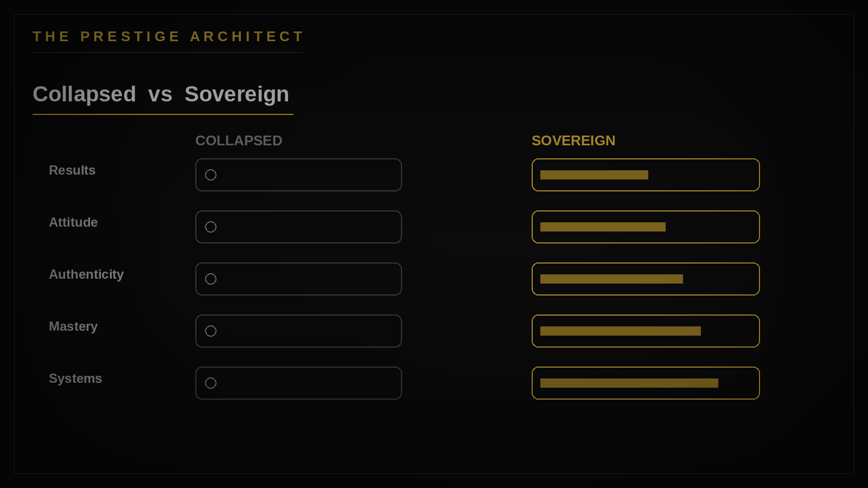868x488 pixels.
Task: Click the Attitude row label
Action: pos(73,222)
